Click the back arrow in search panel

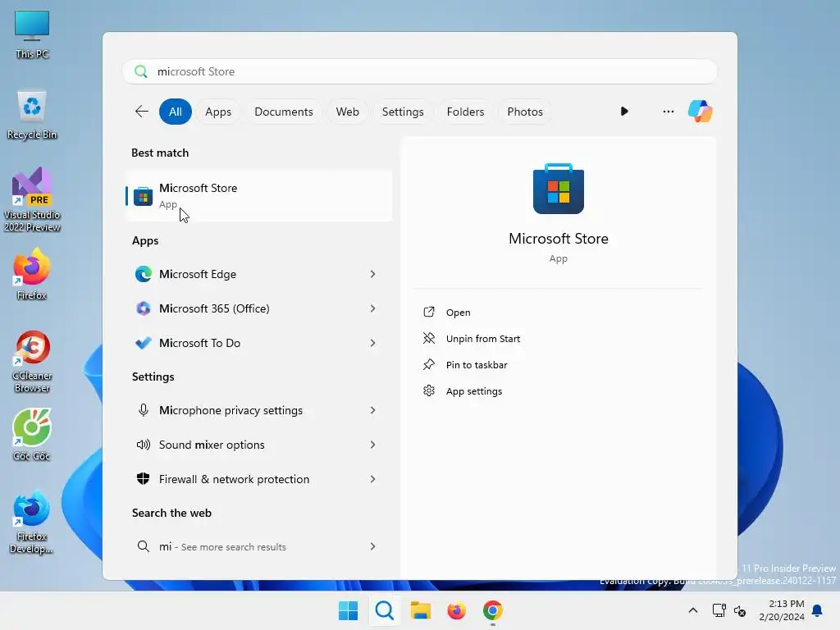tap(141, 112)
